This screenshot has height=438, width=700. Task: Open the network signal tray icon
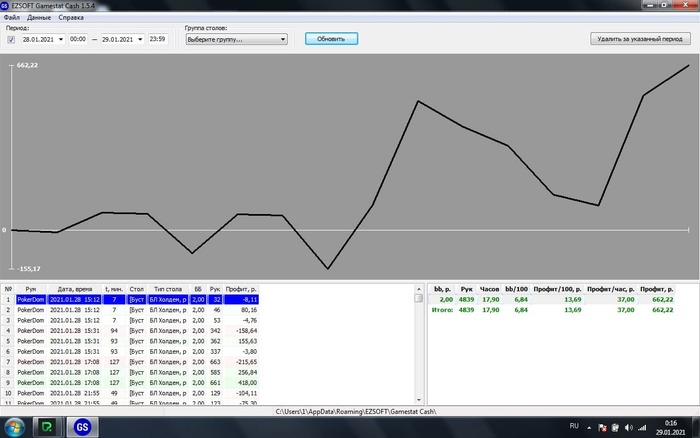point(642,428)
